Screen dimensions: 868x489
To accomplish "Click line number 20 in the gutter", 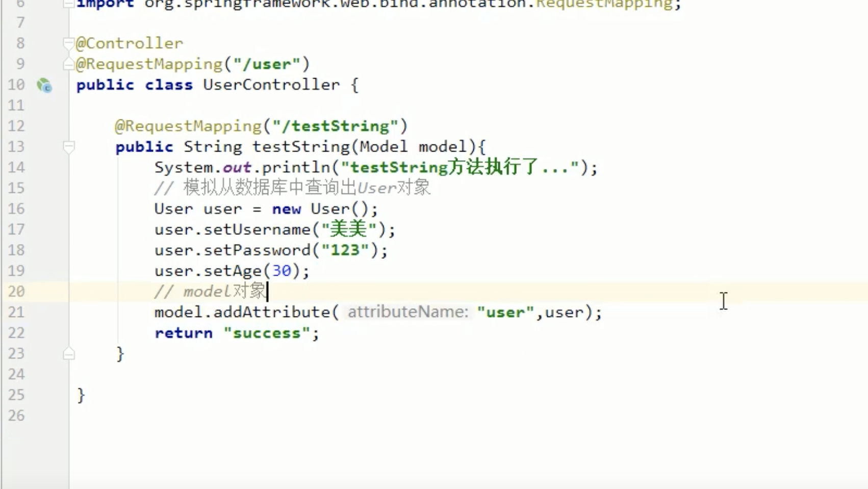I will pyautogui.click(x=16, y=291).
